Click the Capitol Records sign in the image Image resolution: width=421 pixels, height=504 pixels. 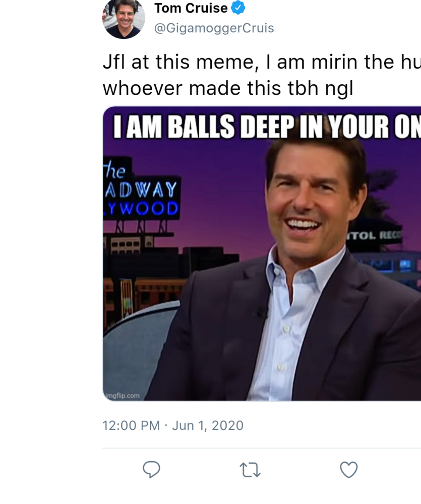[375, 235]
